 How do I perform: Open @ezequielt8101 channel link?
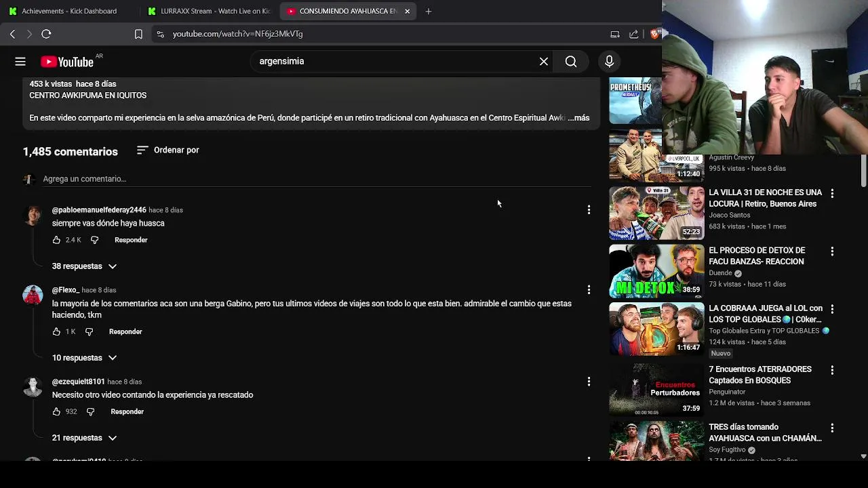[x=78, y=382]
